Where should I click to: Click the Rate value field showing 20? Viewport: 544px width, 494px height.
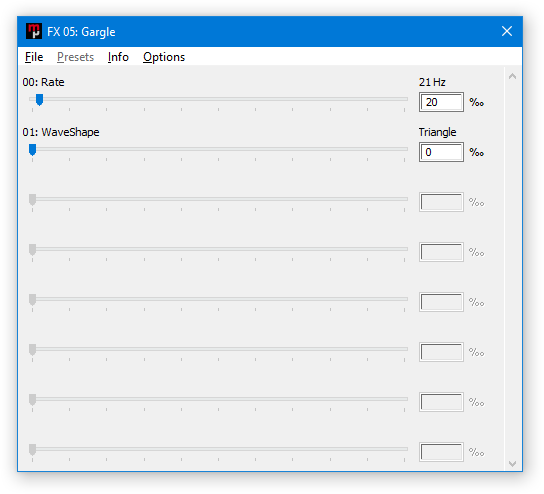[441, 102]
